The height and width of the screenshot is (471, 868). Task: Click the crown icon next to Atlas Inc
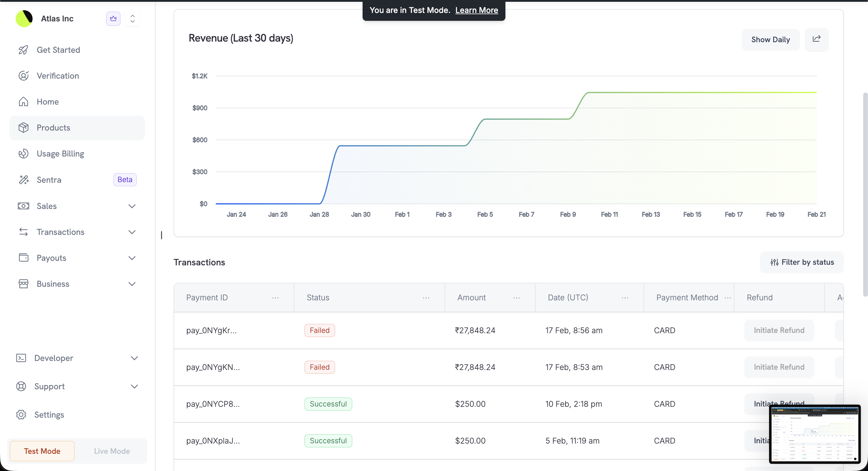click(x=113, y=18)
